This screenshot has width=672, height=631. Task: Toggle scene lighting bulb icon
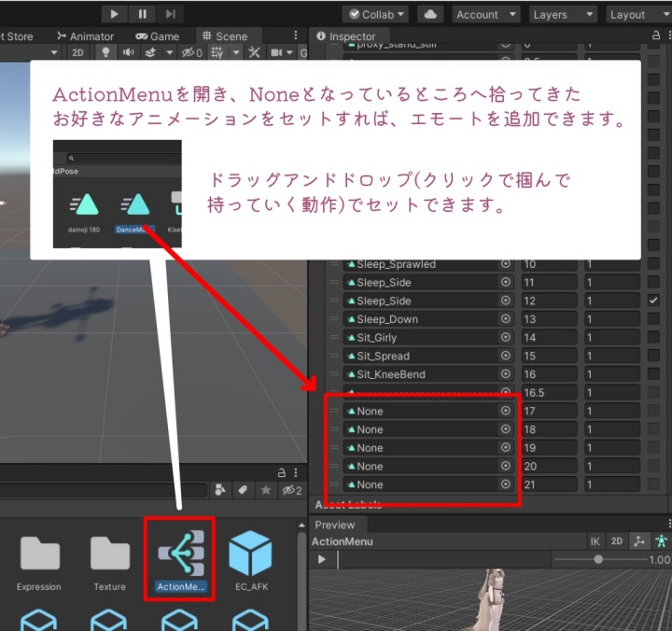(x=105, y=52)
